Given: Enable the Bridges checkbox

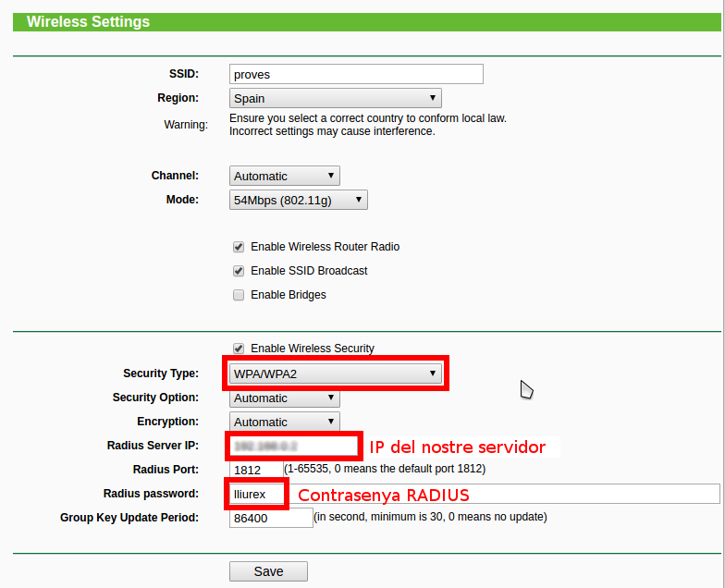Looking at the screenshot, I should 239,295.
